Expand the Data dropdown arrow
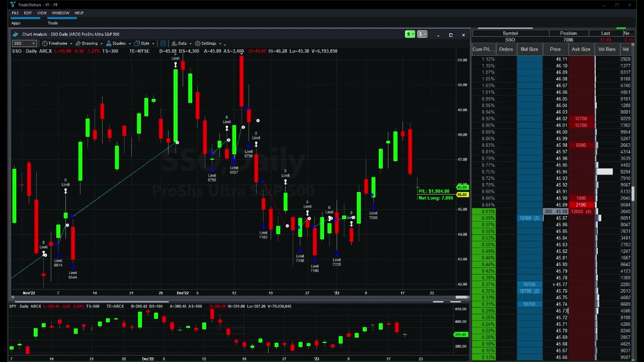Viewport: 644px width, 362px height. (x=190, y=44)
